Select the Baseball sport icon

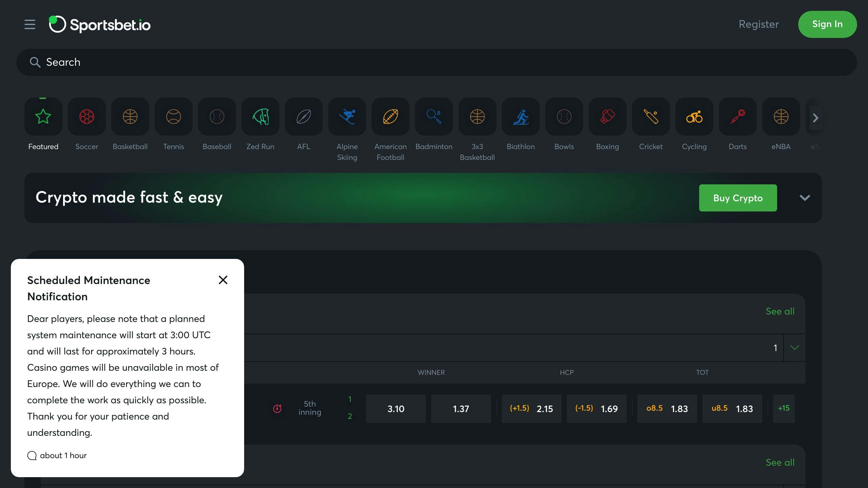click(x=217, y=117)
